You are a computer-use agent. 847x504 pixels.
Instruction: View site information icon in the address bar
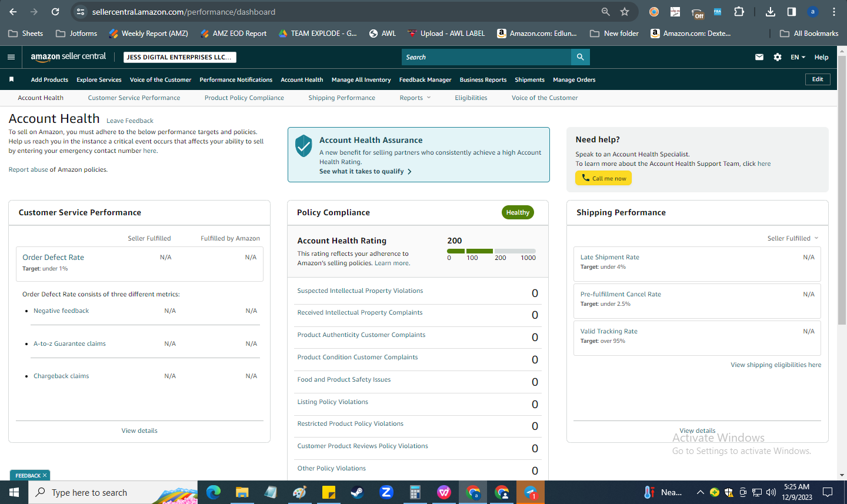tap(81, 12)
